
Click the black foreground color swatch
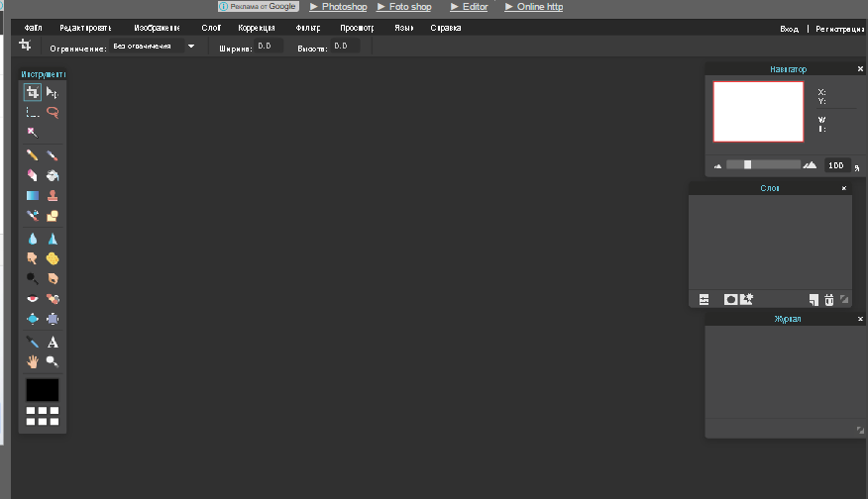pos(42,389)
